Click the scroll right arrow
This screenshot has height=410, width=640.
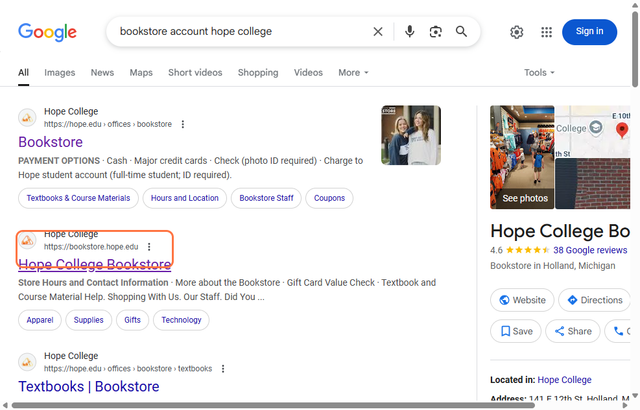click(625, 406)
